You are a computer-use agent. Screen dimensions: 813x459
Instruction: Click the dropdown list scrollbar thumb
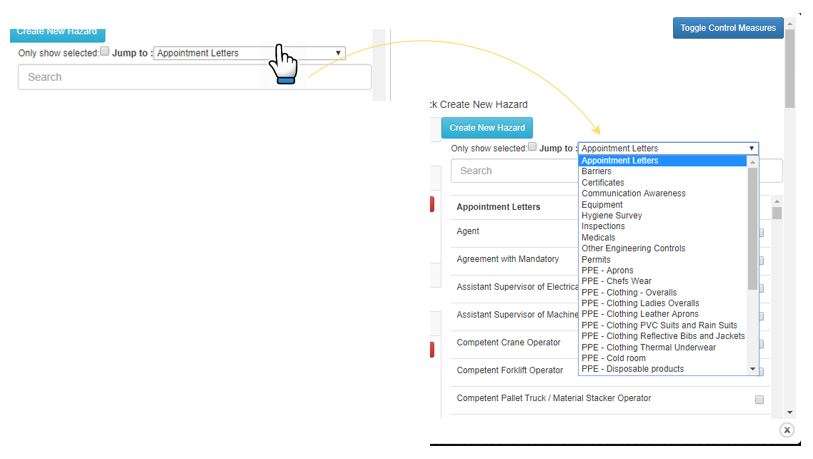(753, 228)
